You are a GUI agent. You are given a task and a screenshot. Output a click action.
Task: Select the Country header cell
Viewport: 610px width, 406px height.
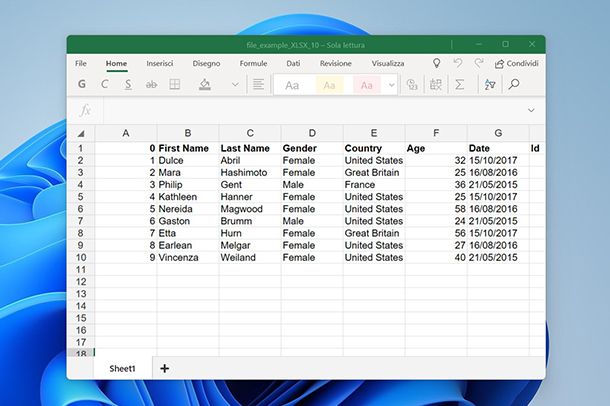point(374,148)
